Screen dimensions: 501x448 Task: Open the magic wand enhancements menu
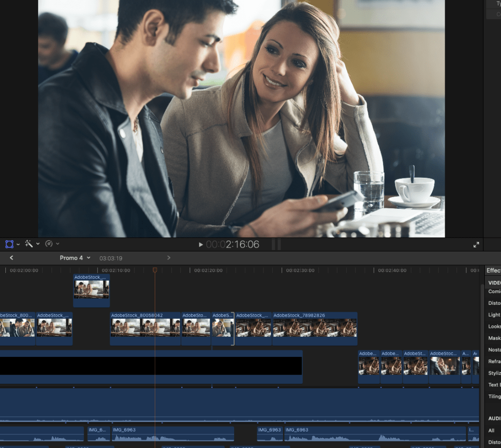click(29, 244)
